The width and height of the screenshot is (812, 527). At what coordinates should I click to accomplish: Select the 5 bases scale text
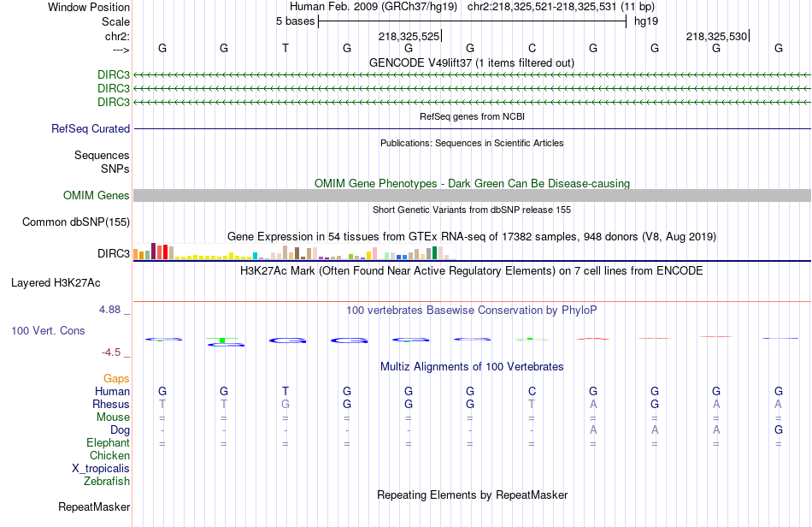(x=295, y=21)
